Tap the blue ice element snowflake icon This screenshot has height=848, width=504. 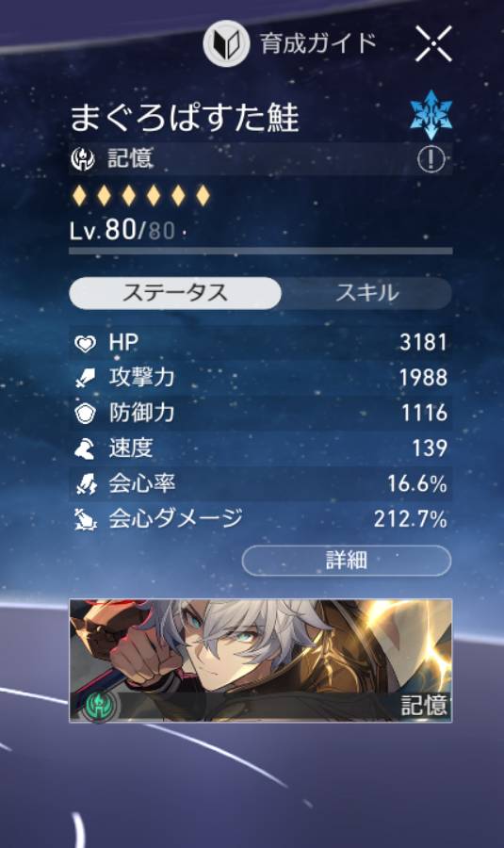431,115
